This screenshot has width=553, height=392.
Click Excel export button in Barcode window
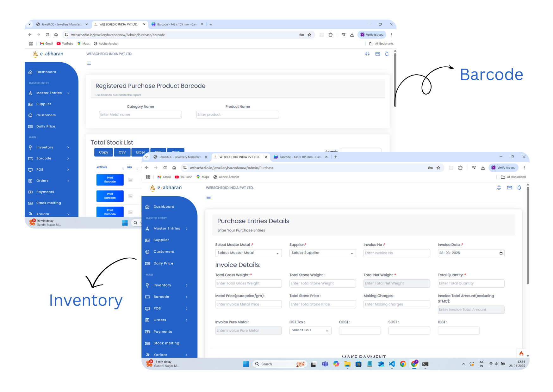(140, 152)
